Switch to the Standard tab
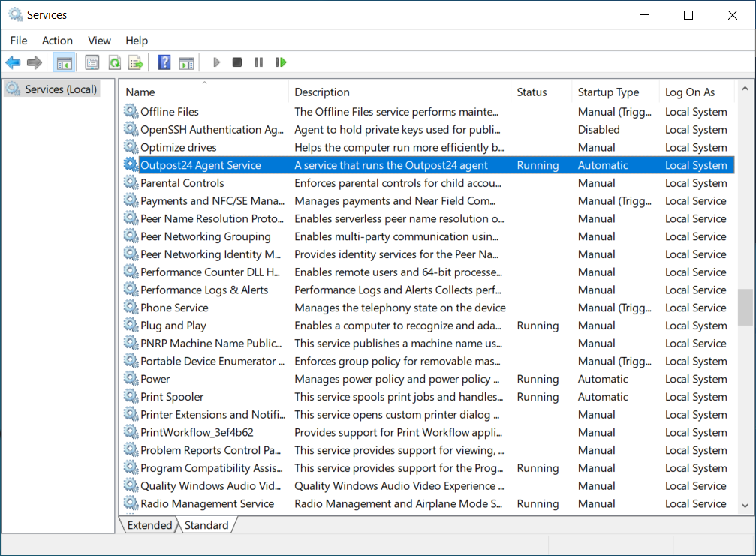 (206, 525)
